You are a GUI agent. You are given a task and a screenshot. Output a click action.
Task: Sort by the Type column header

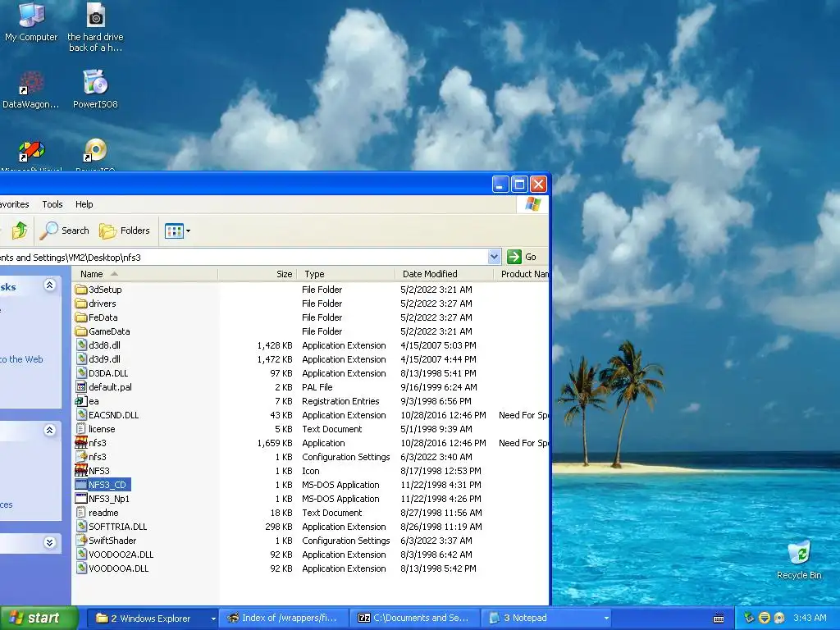346,274
